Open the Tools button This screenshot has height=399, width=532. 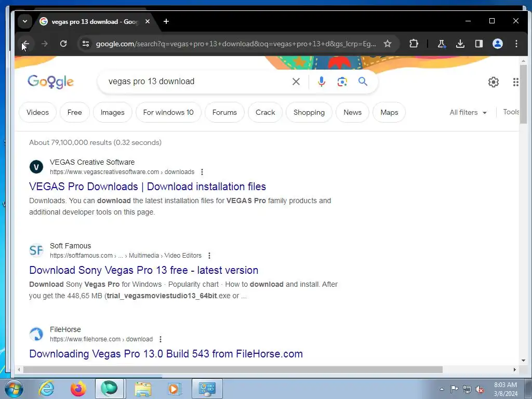coord(511,112)
